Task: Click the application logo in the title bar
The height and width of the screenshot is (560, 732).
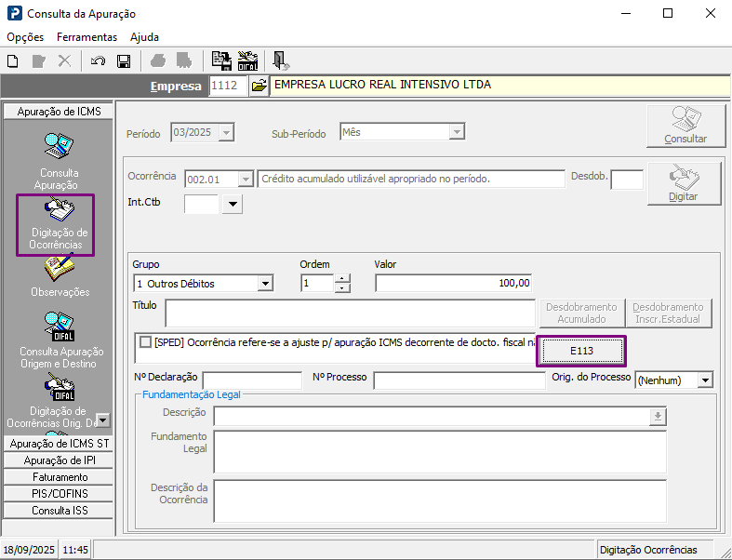Action: (x=15, y=13)
